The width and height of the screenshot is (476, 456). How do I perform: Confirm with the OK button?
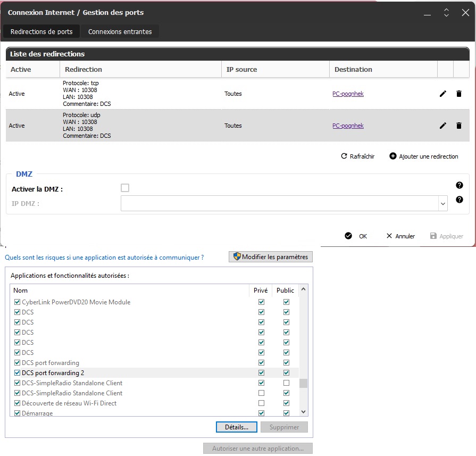tap(356, 236)
